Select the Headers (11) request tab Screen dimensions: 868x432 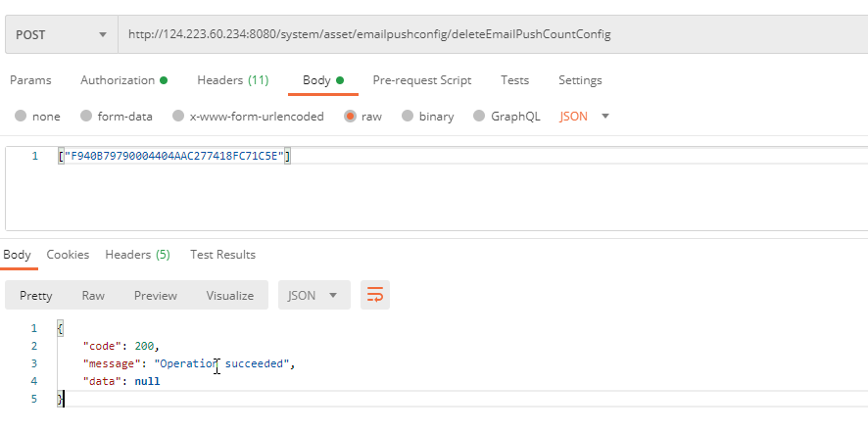click(232, 80)
